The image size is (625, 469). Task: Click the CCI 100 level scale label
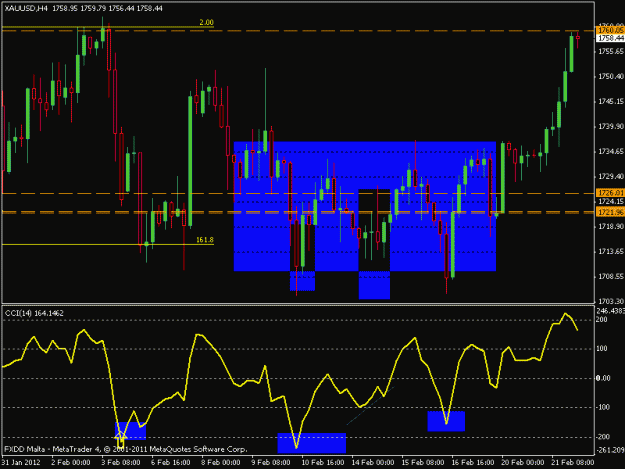pyautogui.click(x=602, y=349)
